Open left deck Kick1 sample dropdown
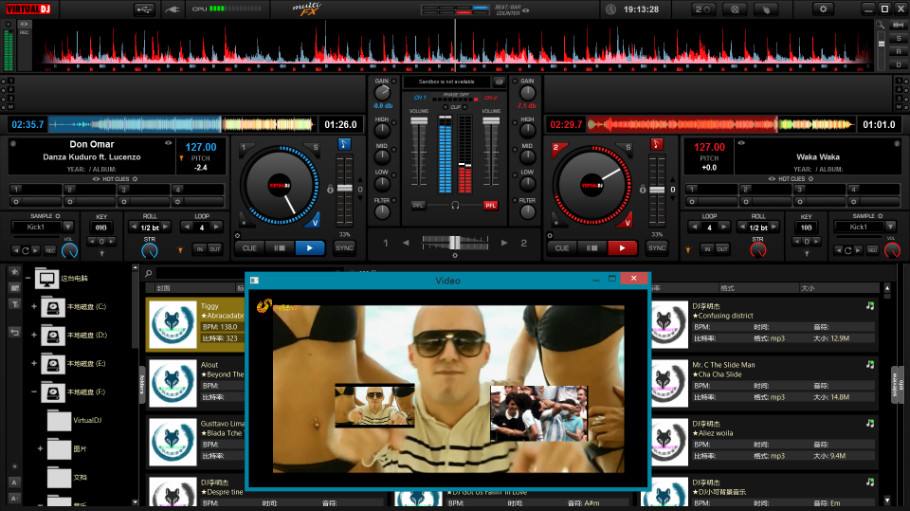The image size is (910, 511). (68, 227)
